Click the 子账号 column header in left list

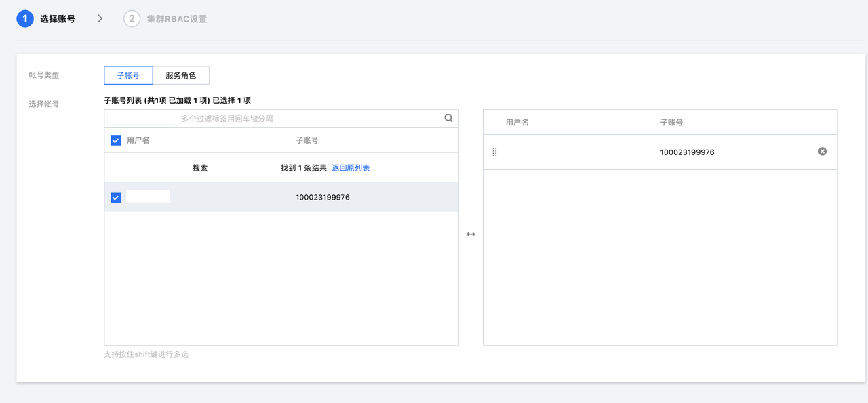pos(307,140)
